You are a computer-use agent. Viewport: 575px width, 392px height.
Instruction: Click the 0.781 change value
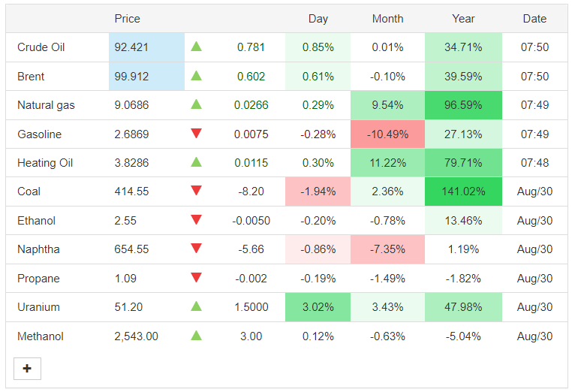click(x=251, y=47)
